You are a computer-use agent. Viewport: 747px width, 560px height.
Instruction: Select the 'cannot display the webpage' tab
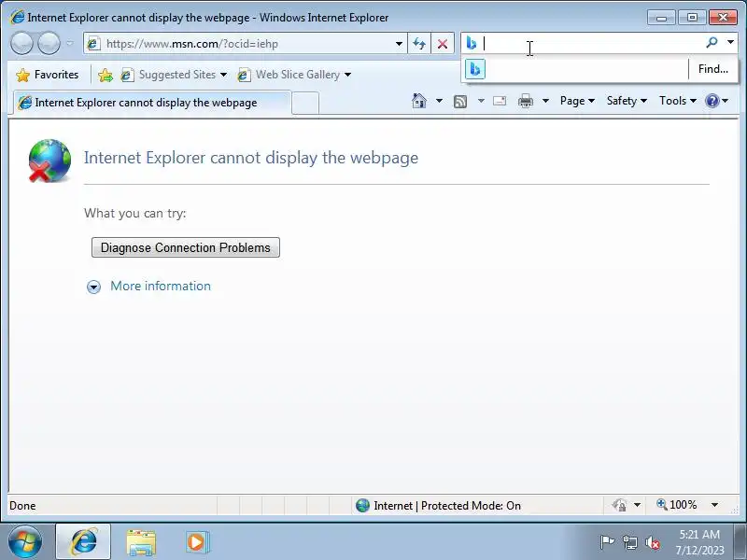point(151,103)
